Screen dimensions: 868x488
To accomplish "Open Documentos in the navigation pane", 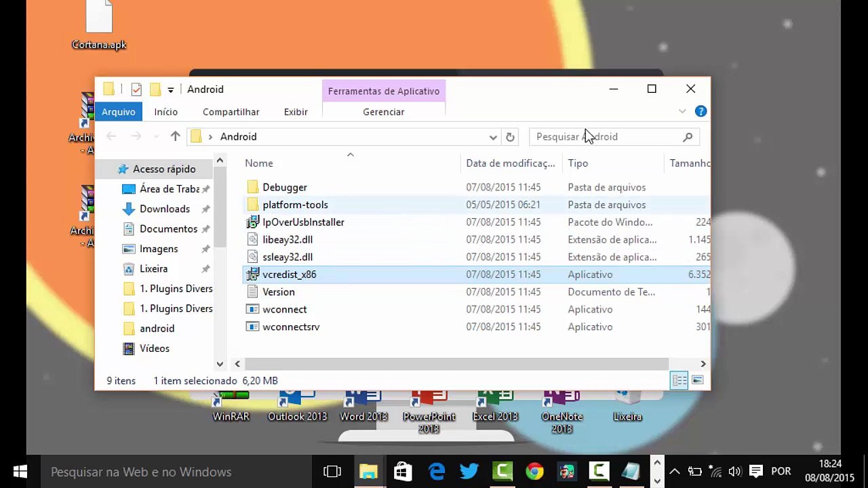I will (168, 229).
